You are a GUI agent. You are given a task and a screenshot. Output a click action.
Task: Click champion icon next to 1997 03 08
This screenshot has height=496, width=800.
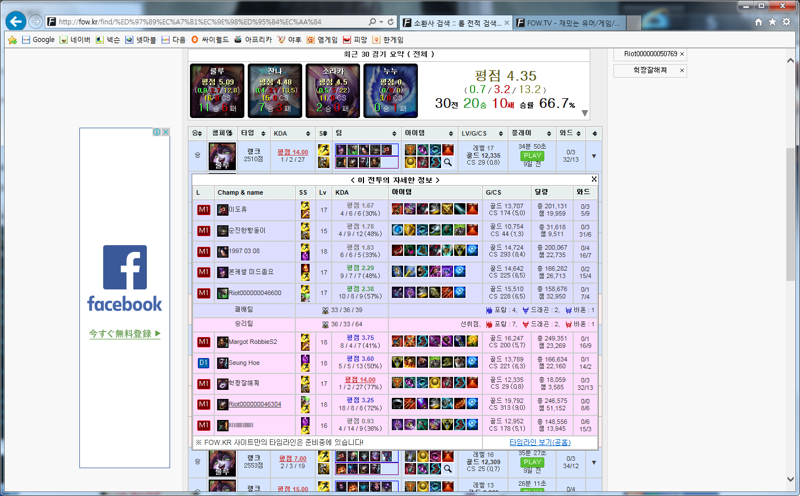[x=222, y=252]
